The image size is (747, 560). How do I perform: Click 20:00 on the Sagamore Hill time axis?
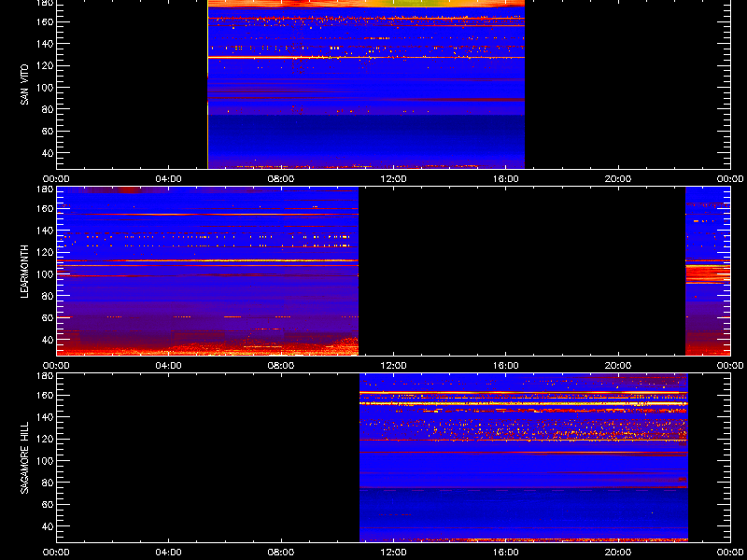tap(618, 553)
